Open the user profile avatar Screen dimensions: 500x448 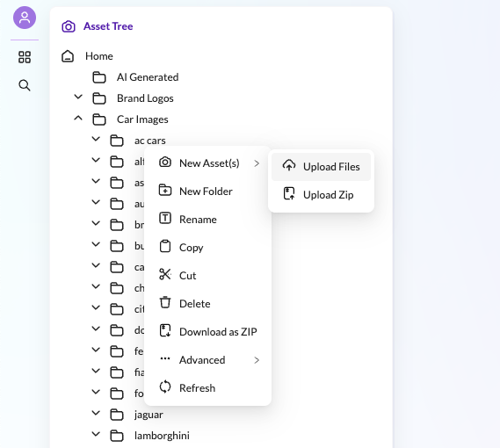coord(25,18)
